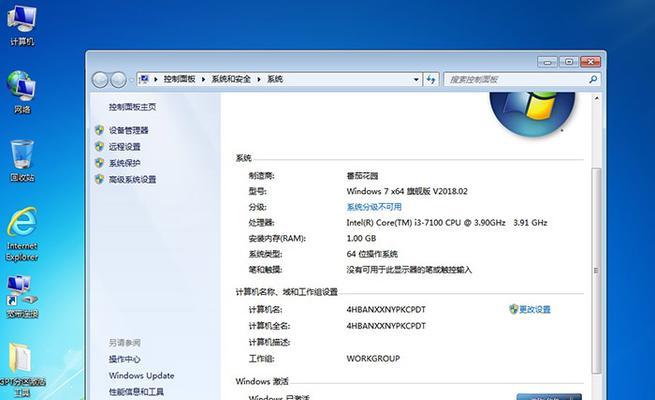Open the 回收站 recycle bin icon
The height and width of the screenshot is (400, 655).
coord(22,161)
